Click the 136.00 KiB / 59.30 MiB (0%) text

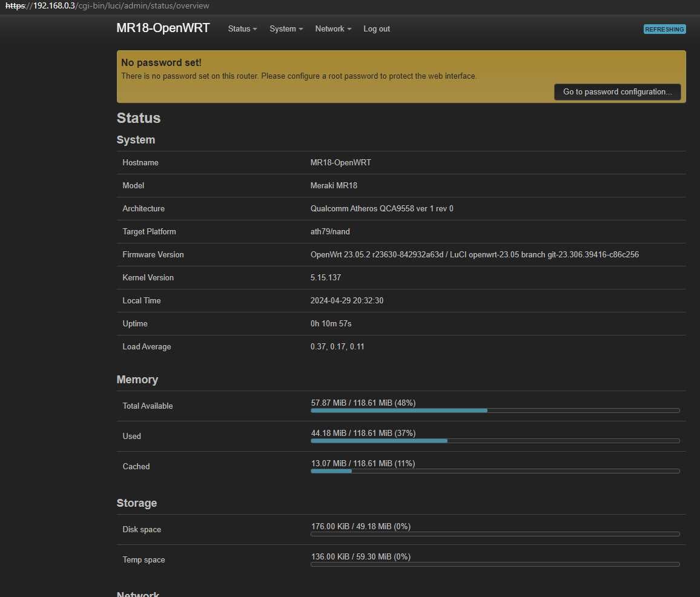tap(361, 557)
